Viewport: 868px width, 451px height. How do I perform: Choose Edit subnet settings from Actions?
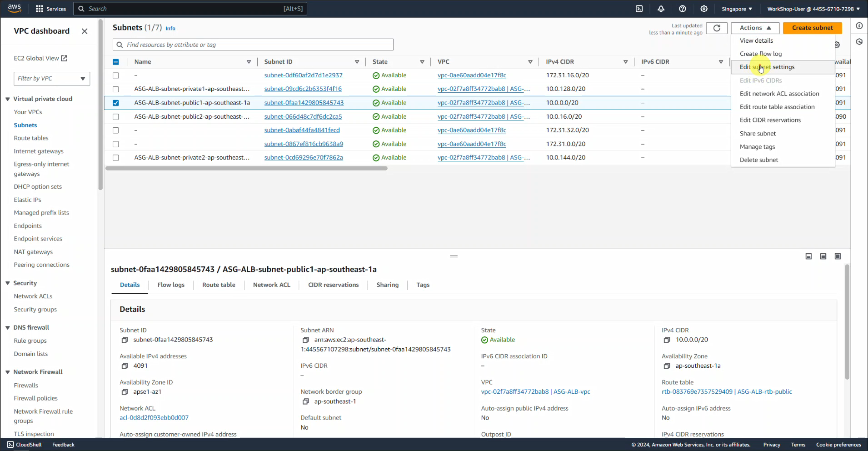(x=783, y=67)
